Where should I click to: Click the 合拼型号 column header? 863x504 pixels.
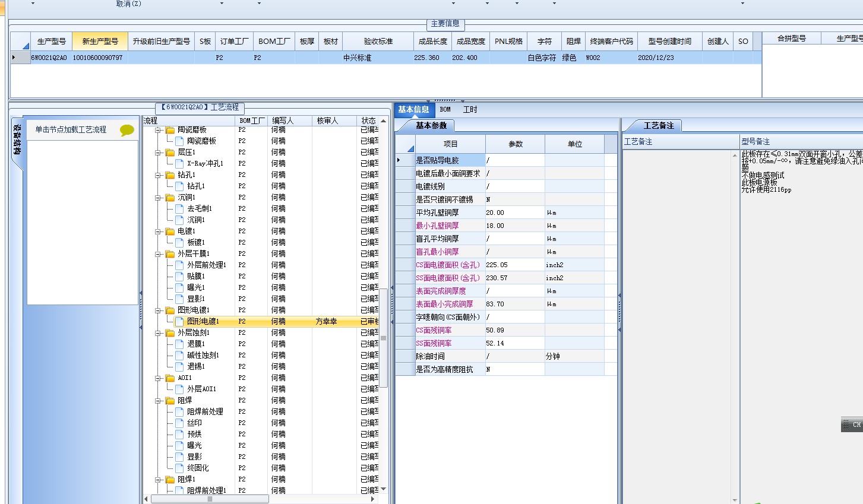tap(792, 39)
